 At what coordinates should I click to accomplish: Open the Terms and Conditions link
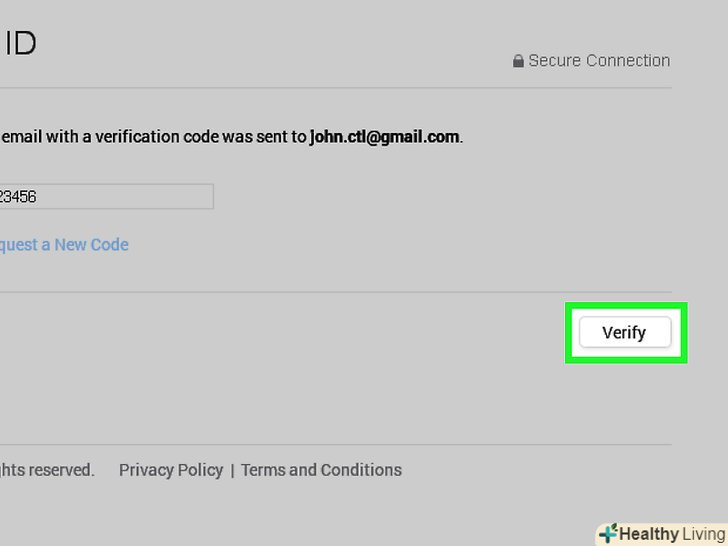click(x=321, y=470)
